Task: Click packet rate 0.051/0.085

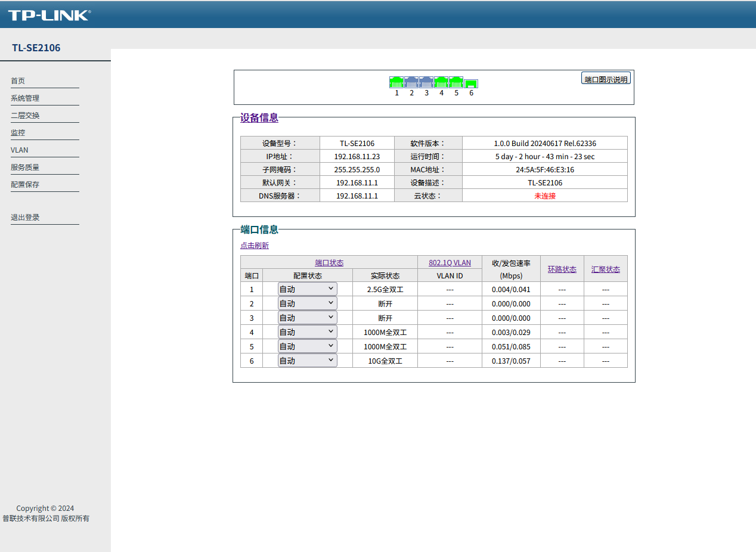Action: 511,346
